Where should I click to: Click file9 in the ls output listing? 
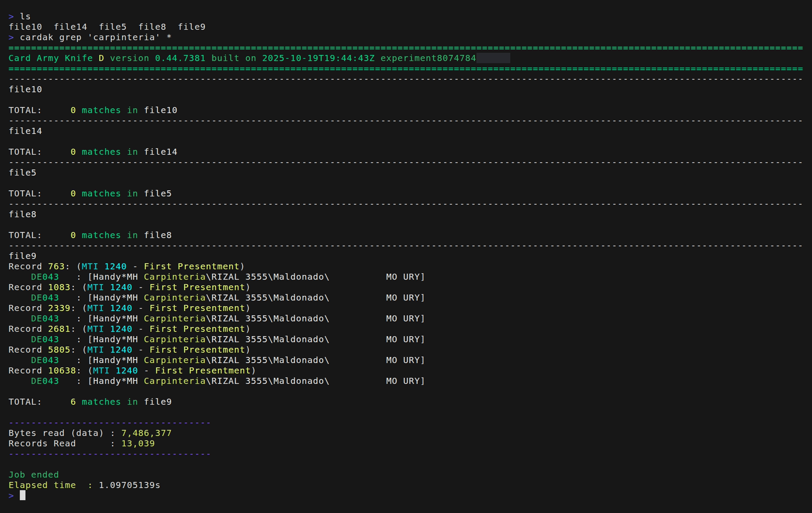pyautogui.click(x=191, y=27)
